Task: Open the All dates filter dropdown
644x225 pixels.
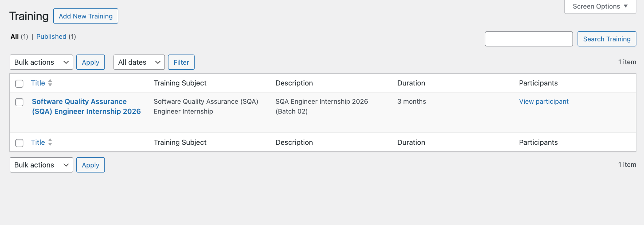Action: click(x=139, y=62)
